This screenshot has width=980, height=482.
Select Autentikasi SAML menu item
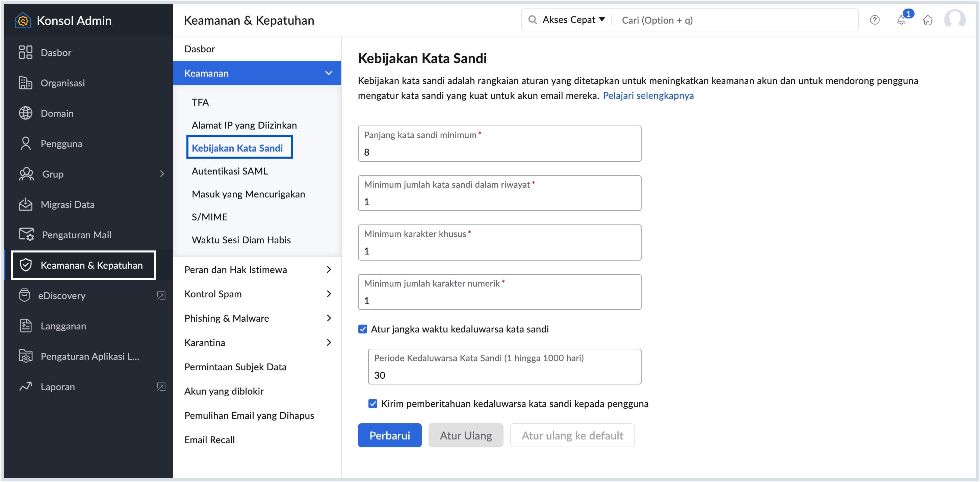tap(229, 171)
